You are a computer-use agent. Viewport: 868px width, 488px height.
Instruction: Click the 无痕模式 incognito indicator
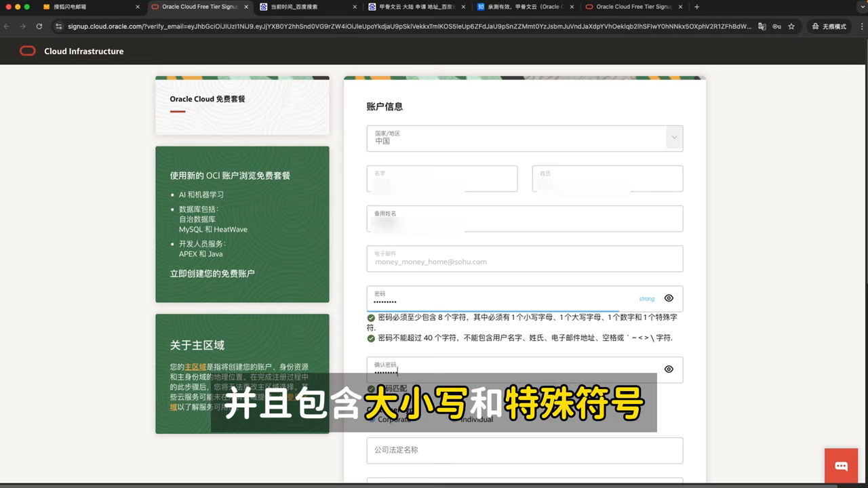(x=829, y=26)
